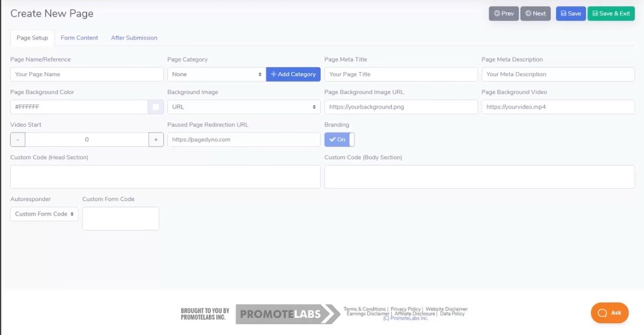
Task: Click the Next navigation button
Action: point(536,13)
